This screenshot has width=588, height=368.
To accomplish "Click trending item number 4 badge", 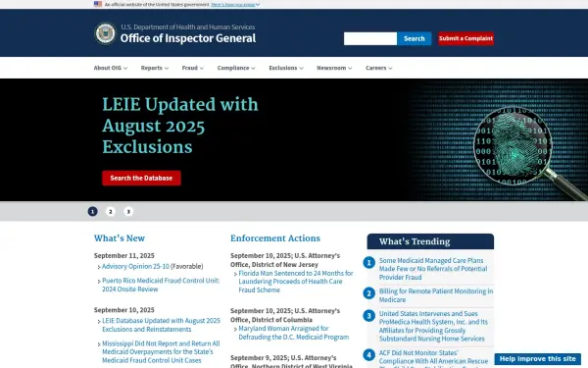I will click(x=369, y=355).
